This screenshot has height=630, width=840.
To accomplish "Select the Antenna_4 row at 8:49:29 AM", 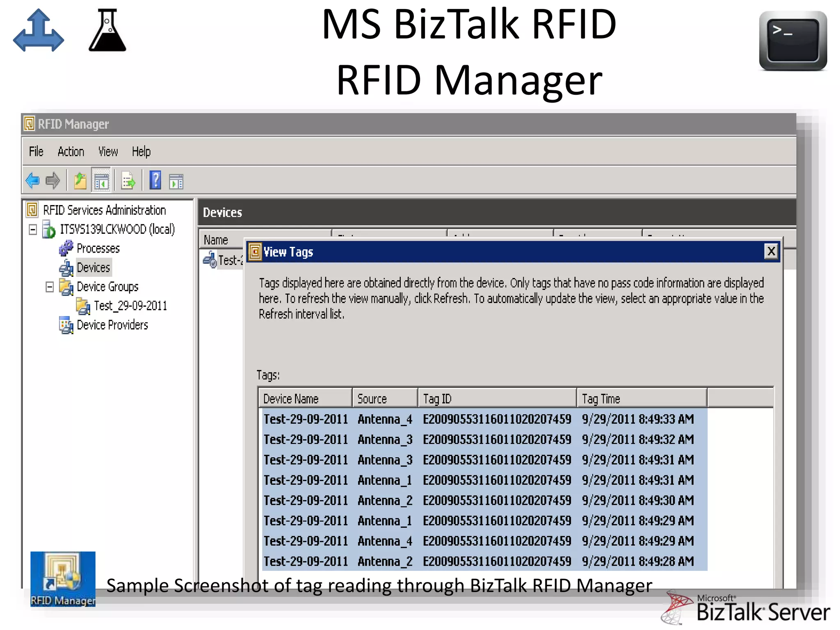I will [485, 541].
